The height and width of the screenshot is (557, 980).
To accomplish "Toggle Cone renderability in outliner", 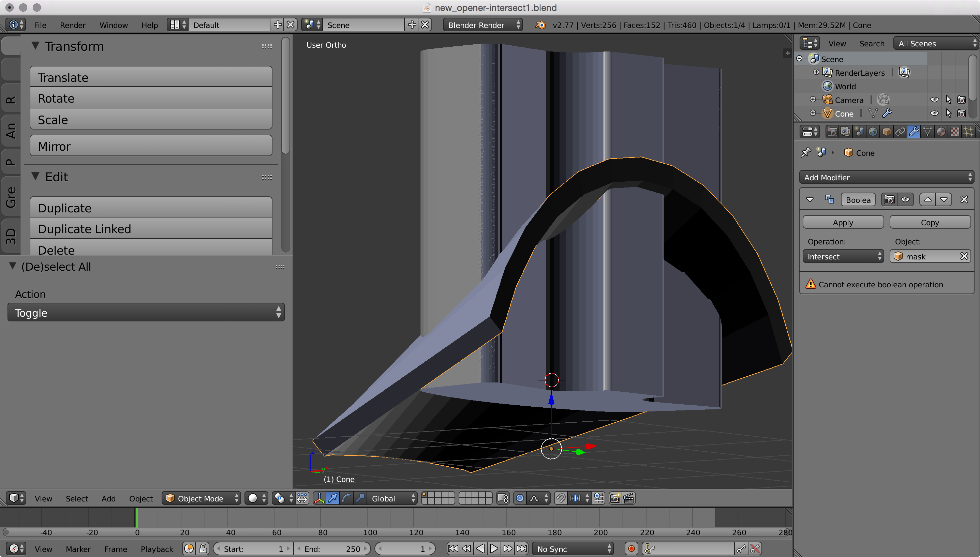I will [x=962, y=114].
